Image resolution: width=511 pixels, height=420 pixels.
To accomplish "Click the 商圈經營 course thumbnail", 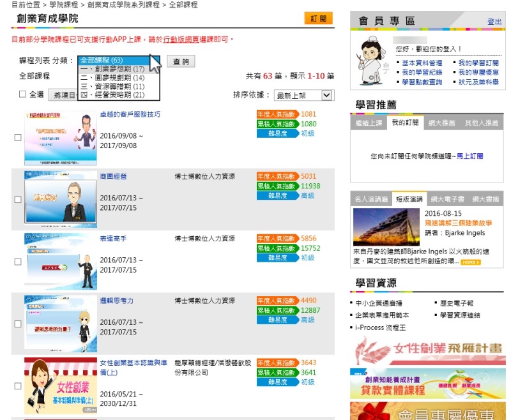I will 61,200.
